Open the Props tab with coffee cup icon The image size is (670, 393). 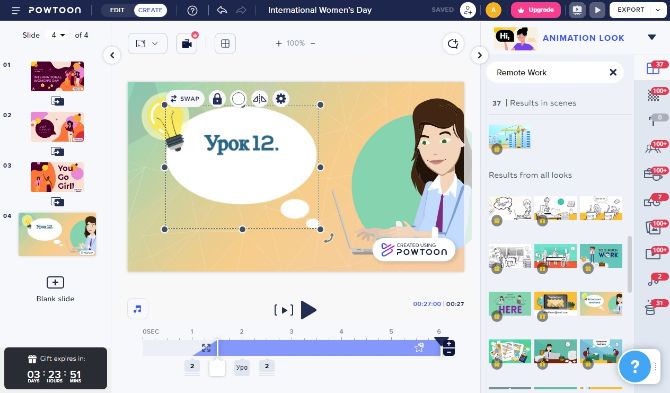[x=654, y=174]
